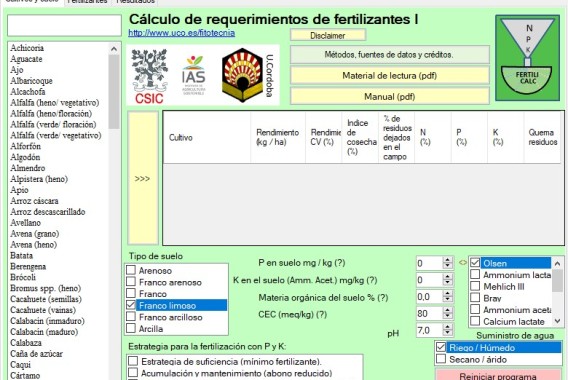Screen dimensions: 568x380
Task: Click the FertiliCalc NPK funnel logo
Action: tap(527, 58)
